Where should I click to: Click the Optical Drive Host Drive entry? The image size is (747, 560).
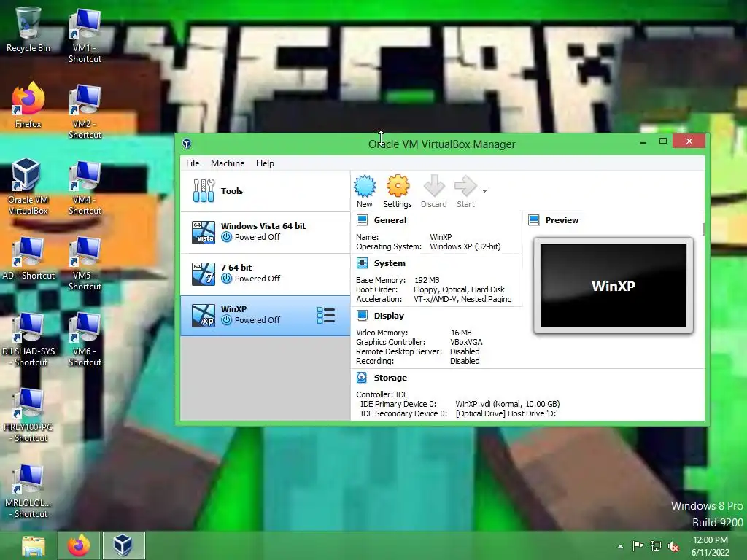tap(506, 413)
